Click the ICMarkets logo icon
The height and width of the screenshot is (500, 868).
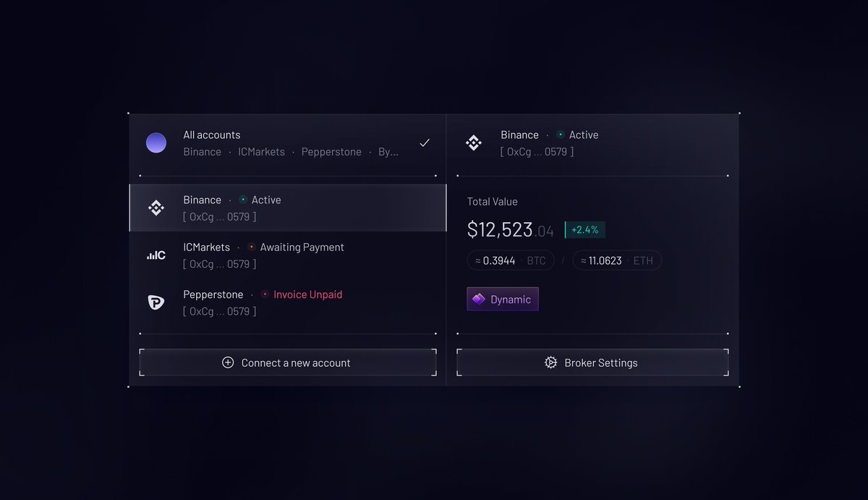pos(156,255)
